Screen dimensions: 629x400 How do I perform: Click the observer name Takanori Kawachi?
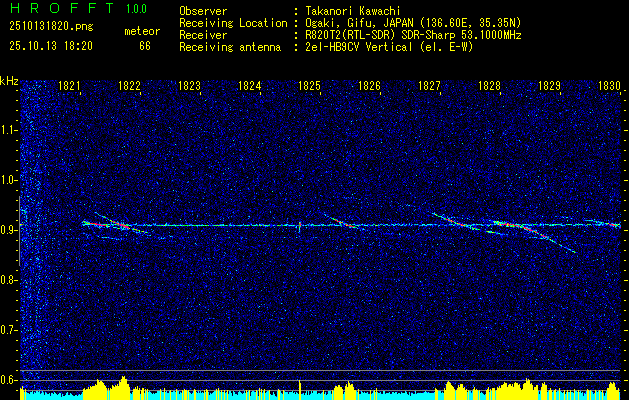click(x=353, y=12)
